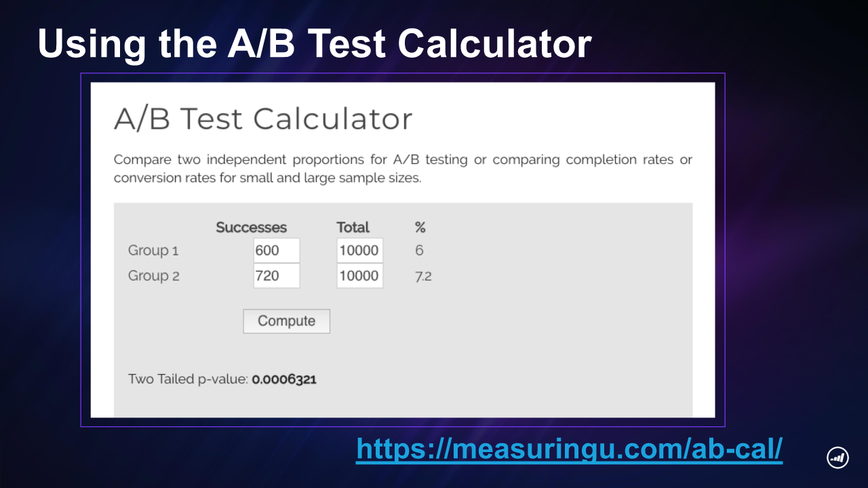
Task: Click the A/B Test Calculator heading
Action: [263, 119]
